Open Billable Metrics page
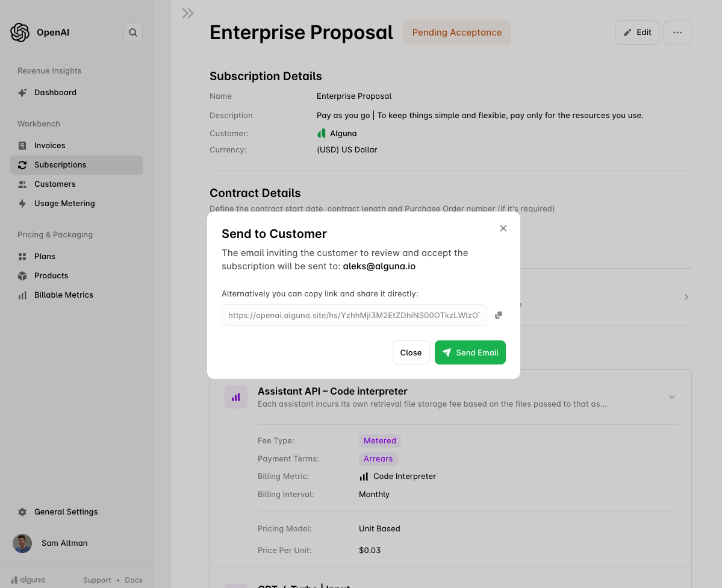This screenshot has height=588, width=722. [x=76, y=295]
